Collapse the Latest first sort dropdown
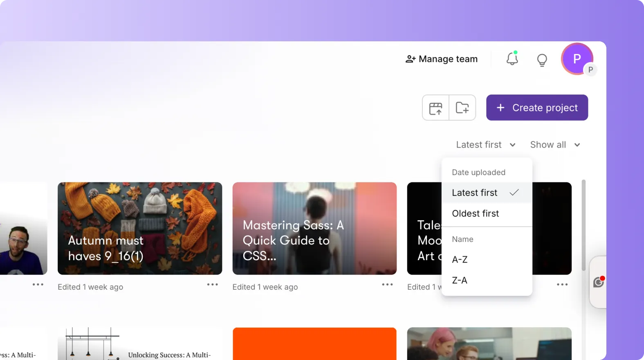Screen dimensions: 644x360 coord(485,145)
